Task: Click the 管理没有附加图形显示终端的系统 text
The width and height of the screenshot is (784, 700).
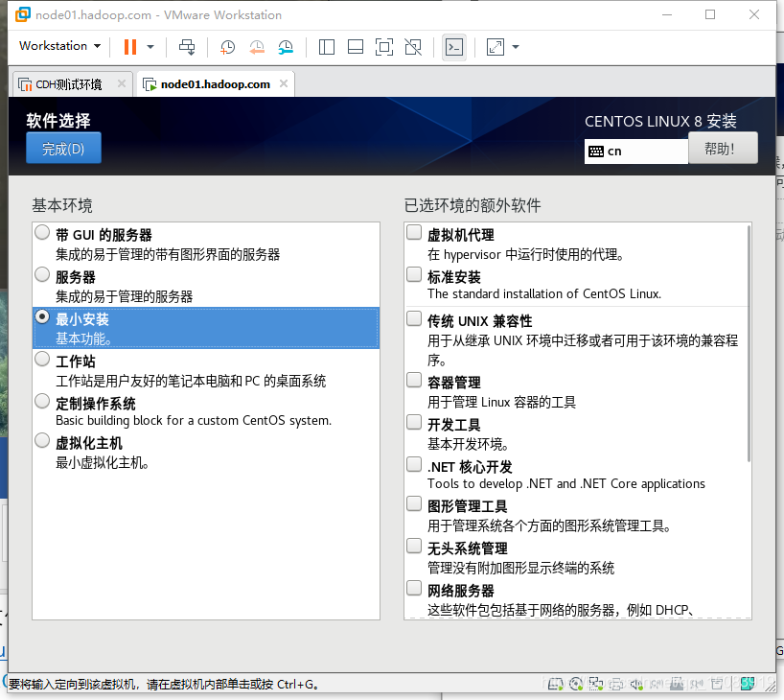Action: click(x=520, y=568)
